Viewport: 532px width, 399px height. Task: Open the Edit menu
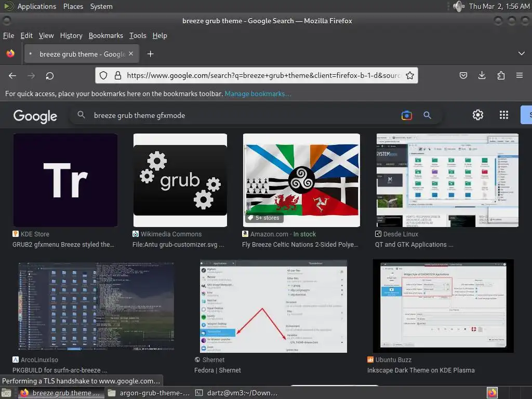point(26,36)
